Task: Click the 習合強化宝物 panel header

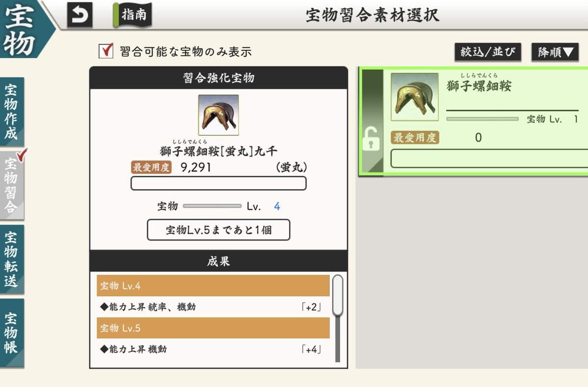Action: [219, 78]
